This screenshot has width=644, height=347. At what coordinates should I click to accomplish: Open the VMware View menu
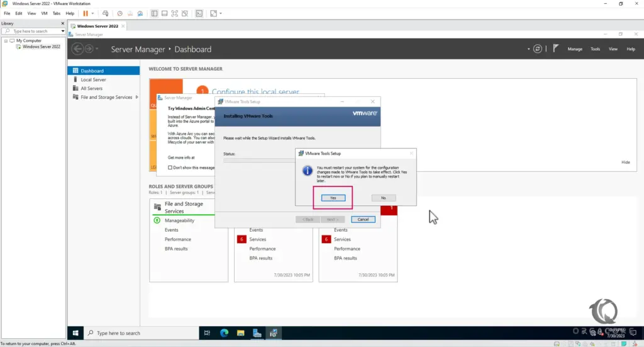click(x=31, y=14)
